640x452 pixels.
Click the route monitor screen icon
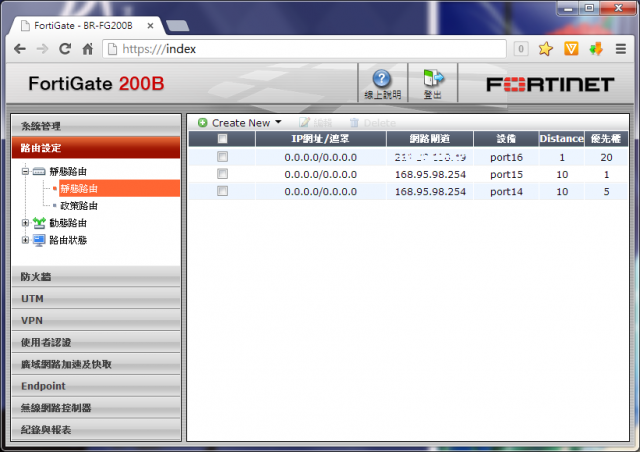coord(39,240)
